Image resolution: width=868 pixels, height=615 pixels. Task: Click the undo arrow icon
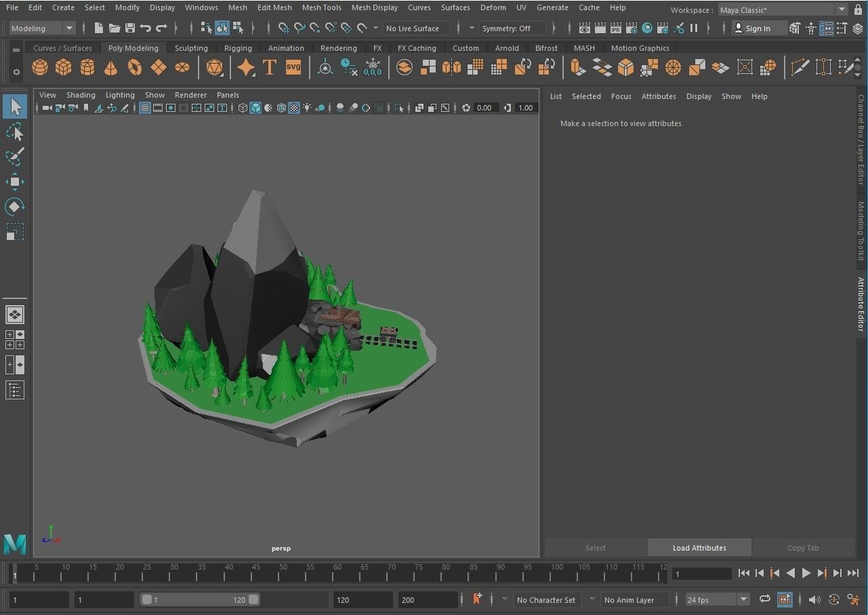pos(146,28)
